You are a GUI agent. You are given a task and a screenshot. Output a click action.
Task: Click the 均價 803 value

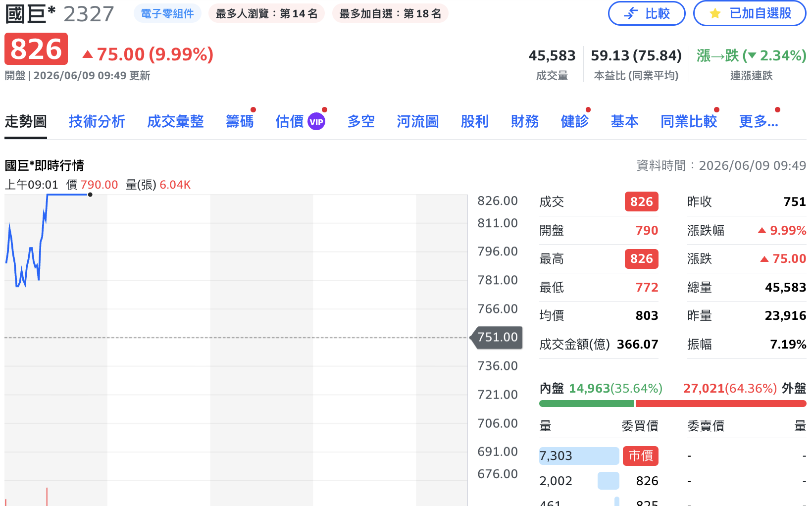click(x=647, y=315)
